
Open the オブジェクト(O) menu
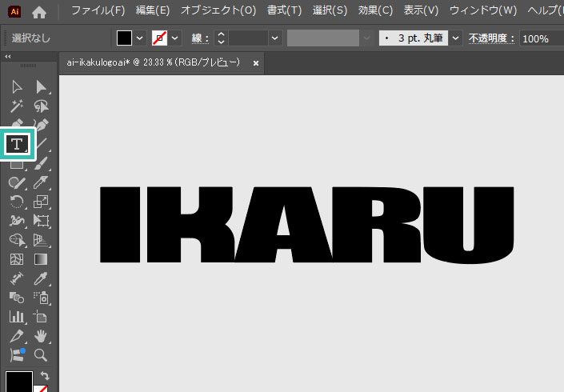pos(218,10)
